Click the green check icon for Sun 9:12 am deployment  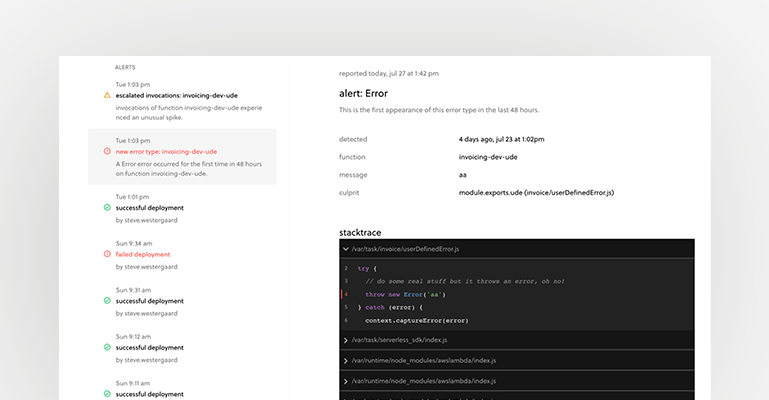[107, 347]
